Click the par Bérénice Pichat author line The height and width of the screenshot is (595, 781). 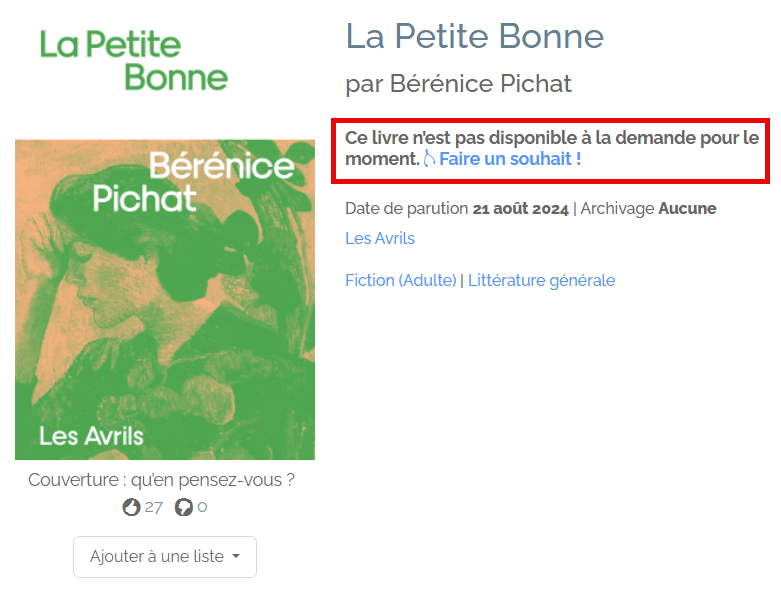click(x=458, y=84)
